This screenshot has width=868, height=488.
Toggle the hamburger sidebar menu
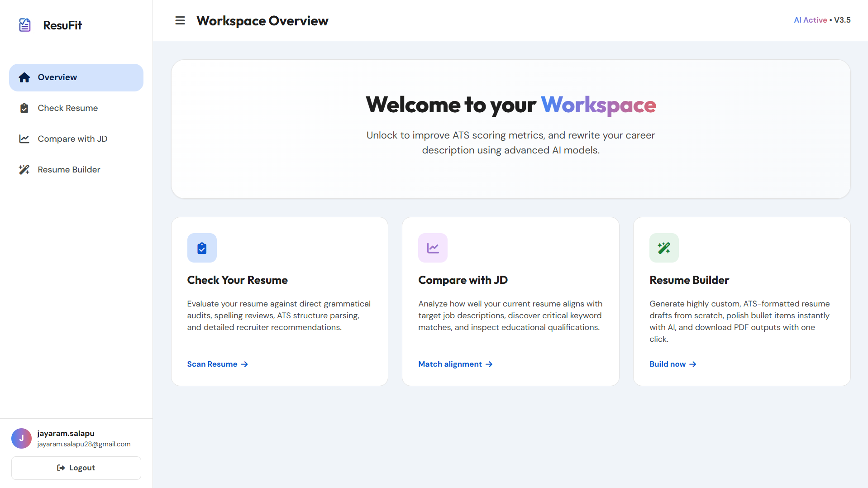click(x=180, y=21)
